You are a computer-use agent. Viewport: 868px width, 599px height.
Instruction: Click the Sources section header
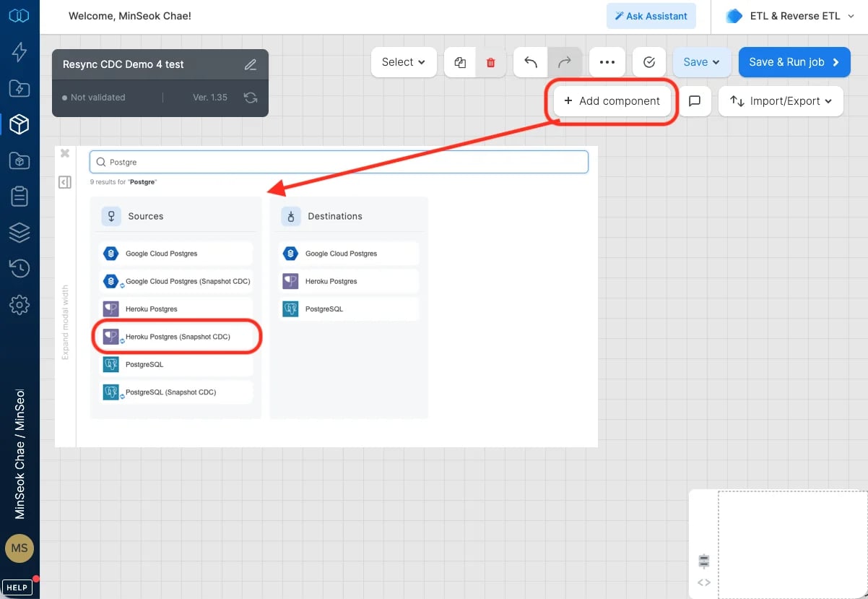pos(145,216)
